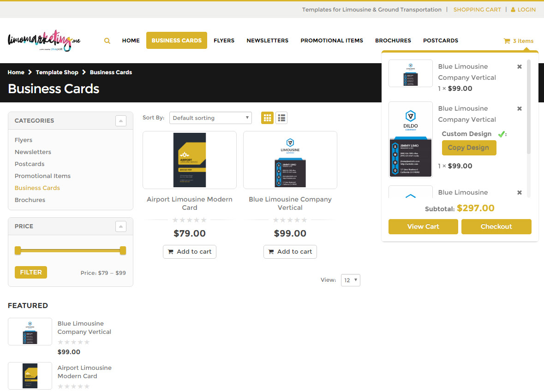
Task: Click the "Price: $79 – $99" text
Action: 103,273
